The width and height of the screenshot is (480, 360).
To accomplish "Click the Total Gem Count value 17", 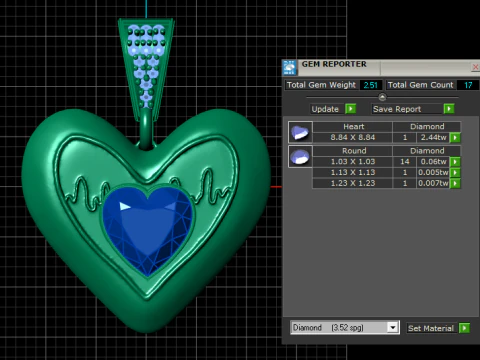I will click(468, 85).
